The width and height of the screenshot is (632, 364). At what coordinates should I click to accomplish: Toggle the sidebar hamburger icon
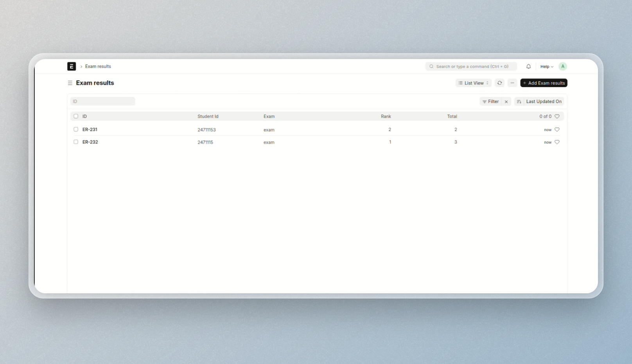(70, 83)
